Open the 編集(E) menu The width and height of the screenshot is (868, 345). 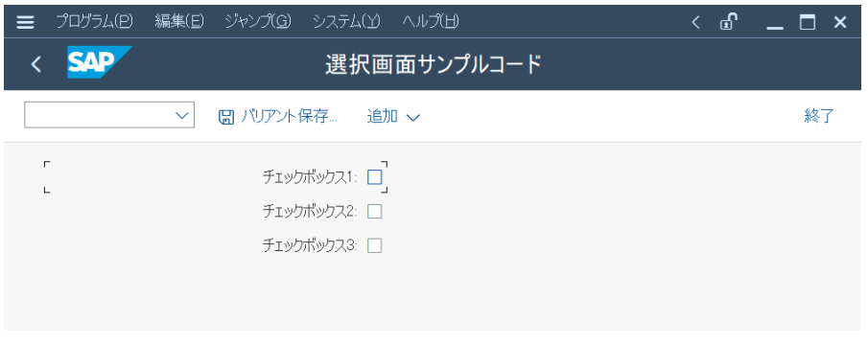tap(179, 21)
